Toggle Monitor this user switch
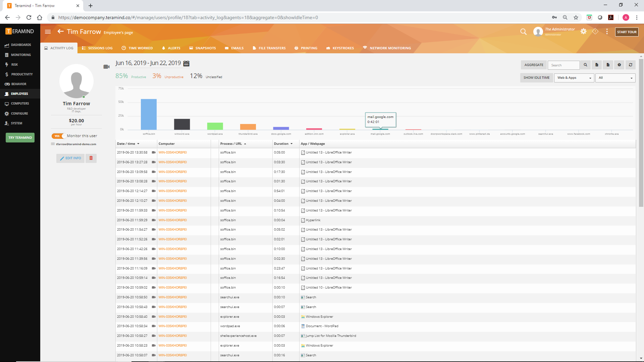Viewport: 644px width, 362px height. pos(58,136)
